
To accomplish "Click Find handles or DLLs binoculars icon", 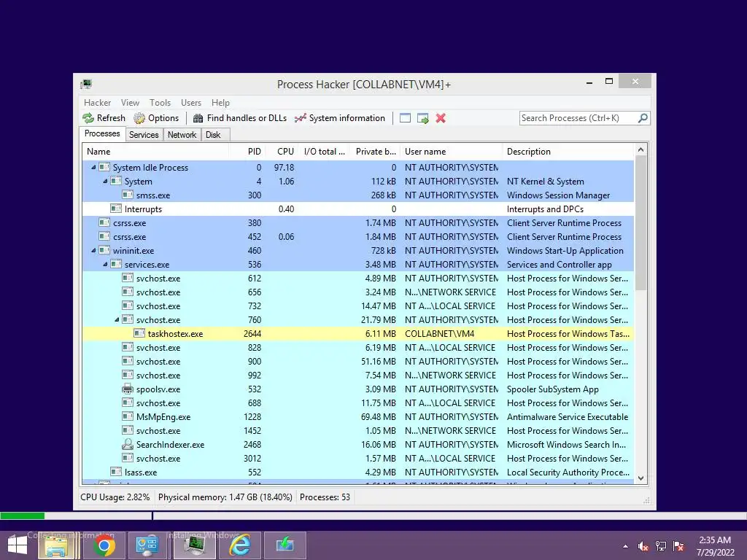I will [198, 118].
